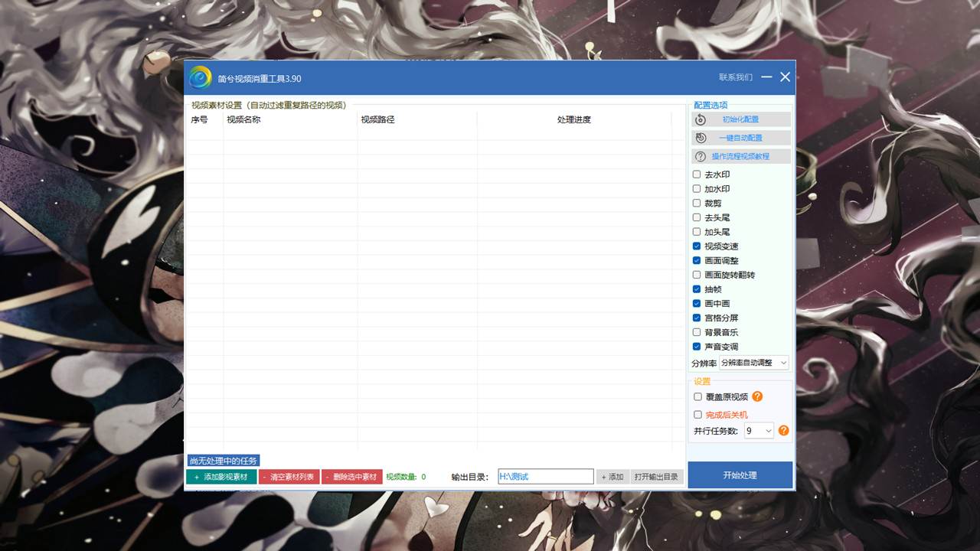The width and height of the screenshot is (980, 551).
Task: Open the 联系我们 link
Action: click(736, 77)
